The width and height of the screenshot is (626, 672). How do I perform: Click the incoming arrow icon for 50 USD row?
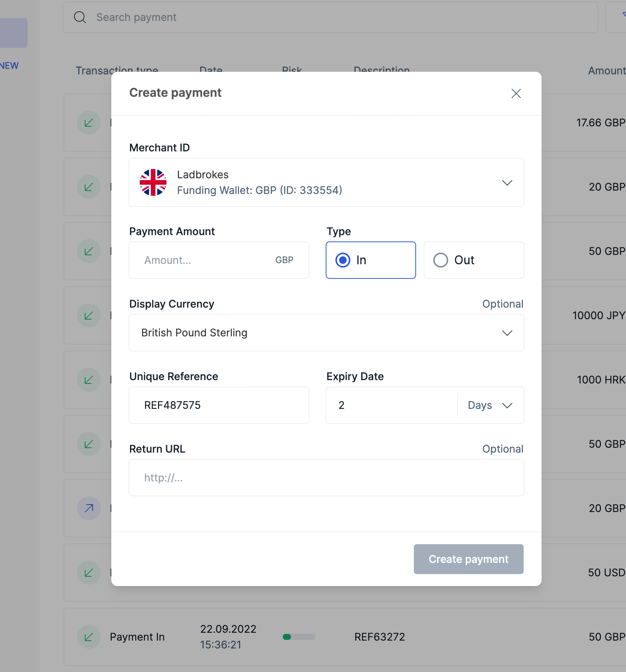(89, 573)
